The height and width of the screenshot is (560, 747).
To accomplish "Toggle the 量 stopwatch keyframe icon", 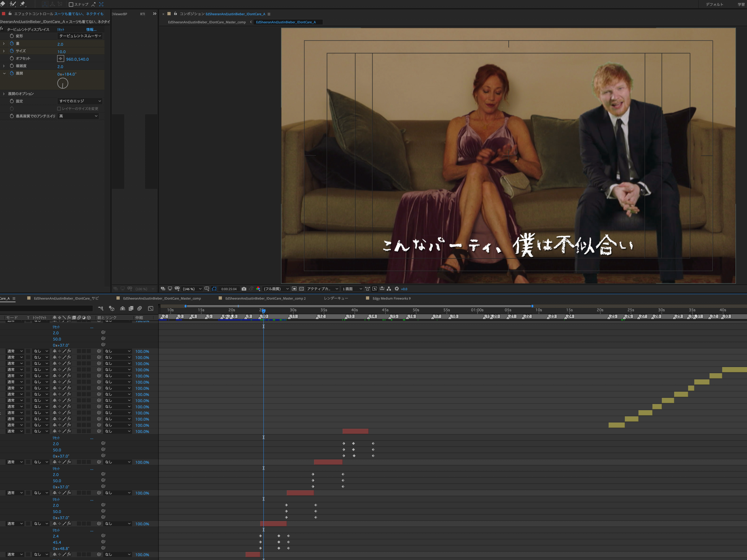I will tap(12, 44).
